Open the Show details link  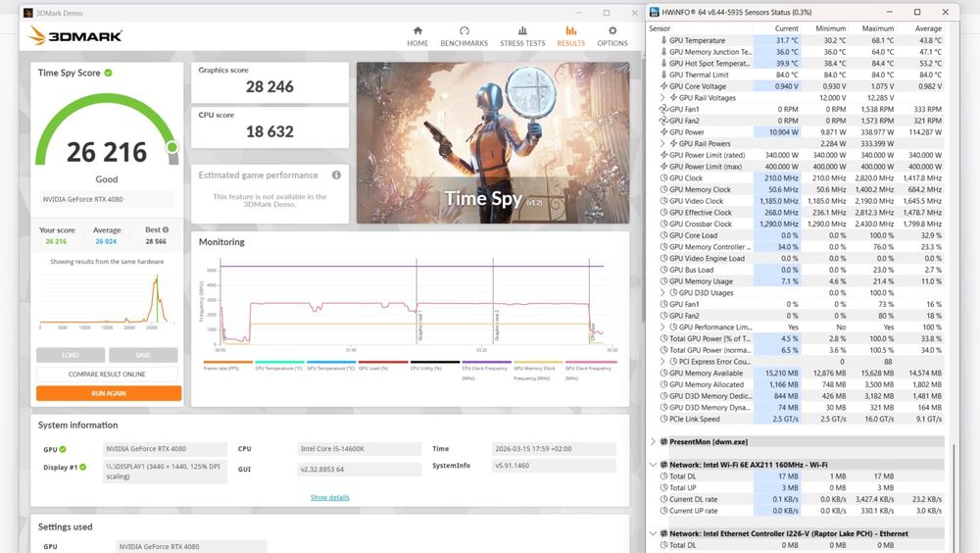330,497
